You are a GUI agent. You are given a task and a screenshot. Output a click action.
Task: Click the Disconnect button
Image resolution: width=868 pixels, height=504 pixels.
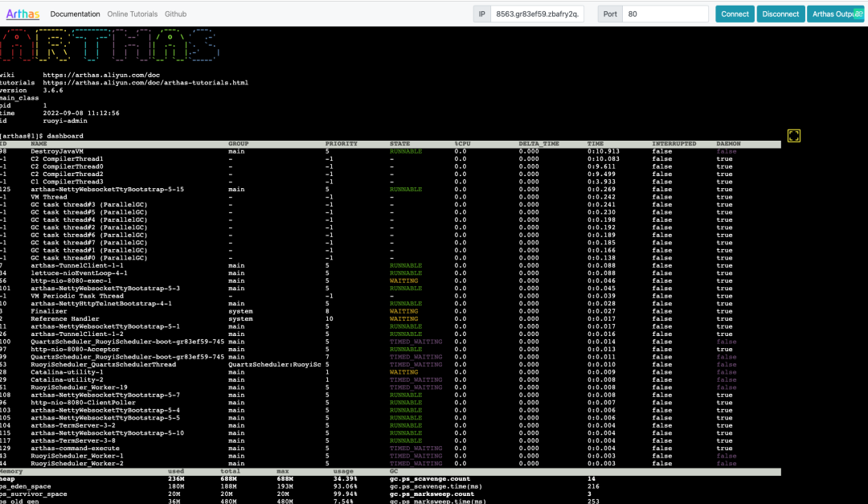click(x=780, y=14)
